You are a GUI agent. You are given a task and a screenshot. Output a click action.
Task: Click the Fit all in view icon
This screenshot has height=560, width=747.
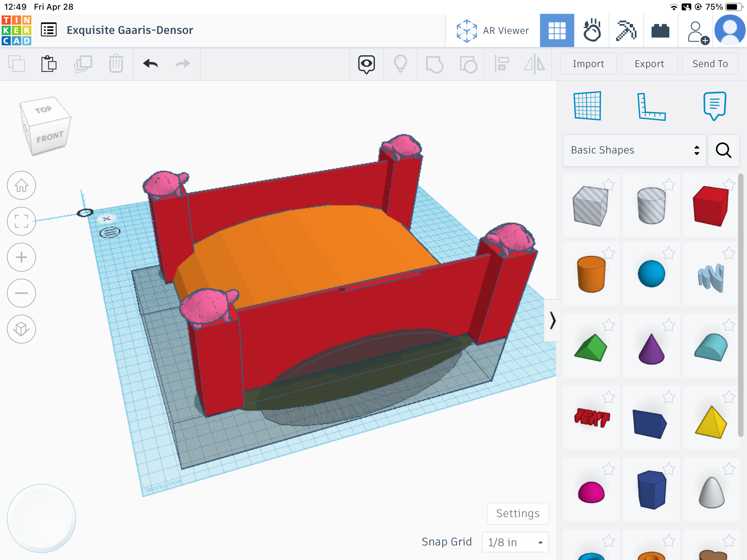[x=21, y=221]
